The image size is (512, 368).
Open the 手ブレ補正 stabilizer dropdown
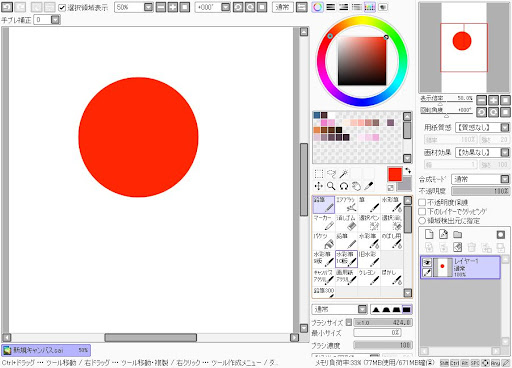pos(55,20)
